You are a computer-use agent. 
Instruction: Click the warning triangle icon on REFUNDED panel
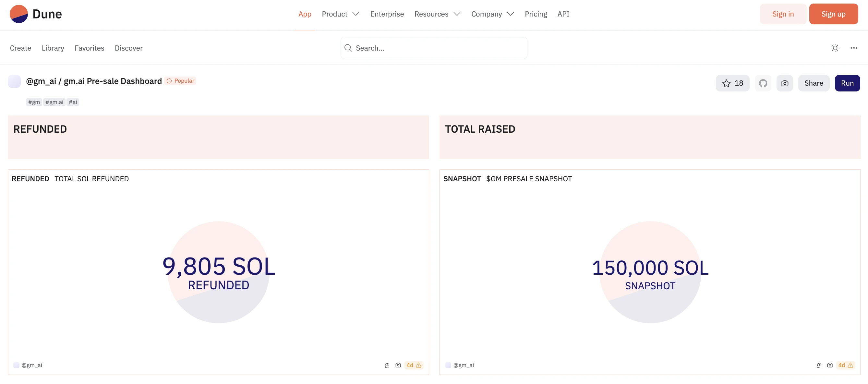(x=418, y=365)
